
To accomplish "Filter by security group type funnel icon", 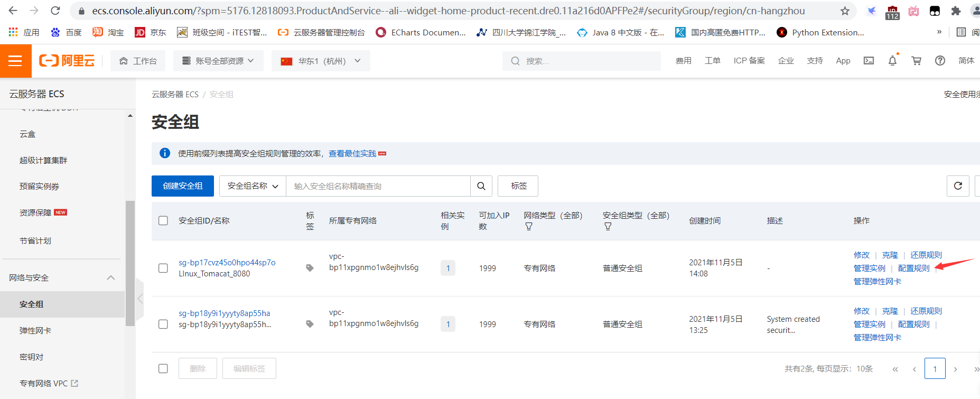I will [x=608, y=226].
